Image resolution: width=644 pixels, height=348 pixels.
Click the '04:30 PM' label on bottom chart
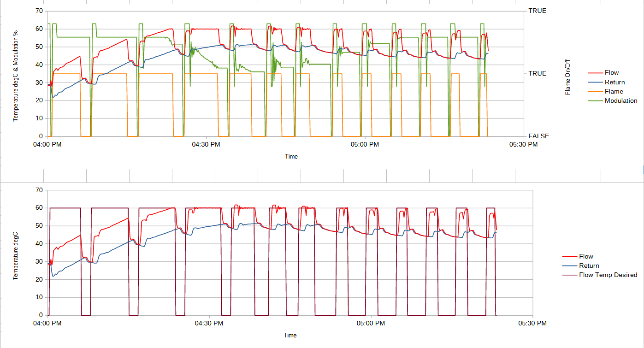209,324
